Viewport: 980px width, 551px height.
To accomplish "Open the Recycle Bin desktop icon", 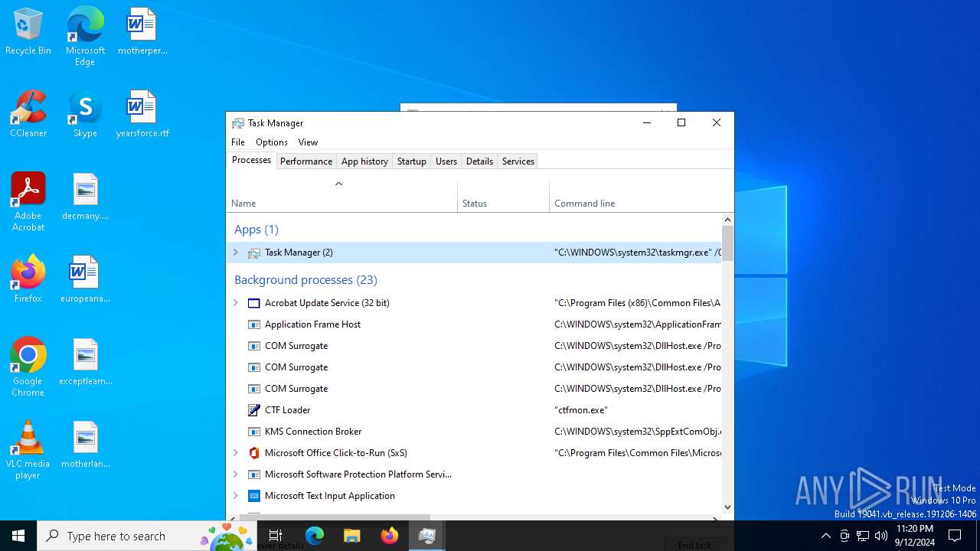I will point(28,31).
